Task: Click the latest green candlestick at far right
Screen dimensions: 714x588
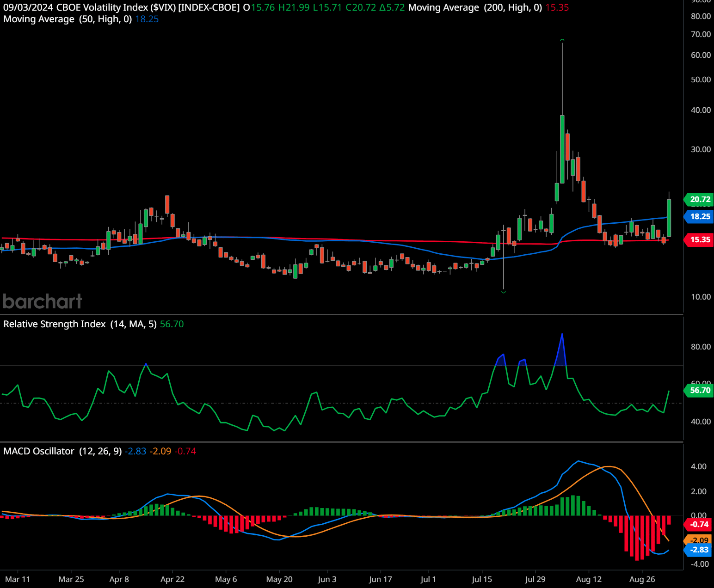Action: click(x=669, y=218)
